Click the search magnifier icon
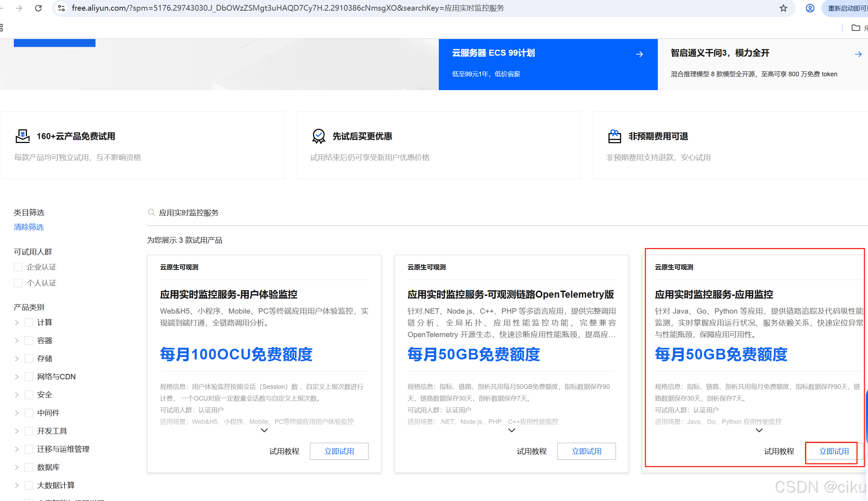Viewport: 868px width, 501px height. (x=151, y=212)
